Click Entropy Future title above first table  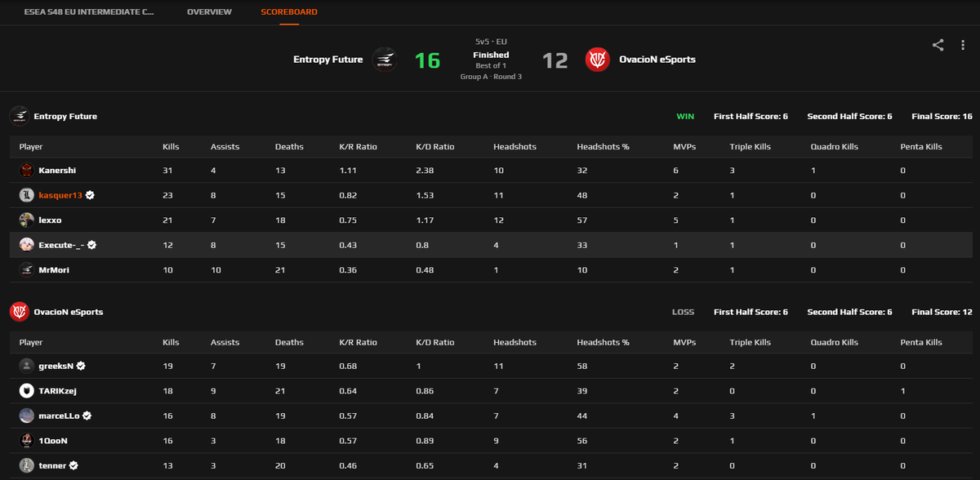(x=65, y=116)
